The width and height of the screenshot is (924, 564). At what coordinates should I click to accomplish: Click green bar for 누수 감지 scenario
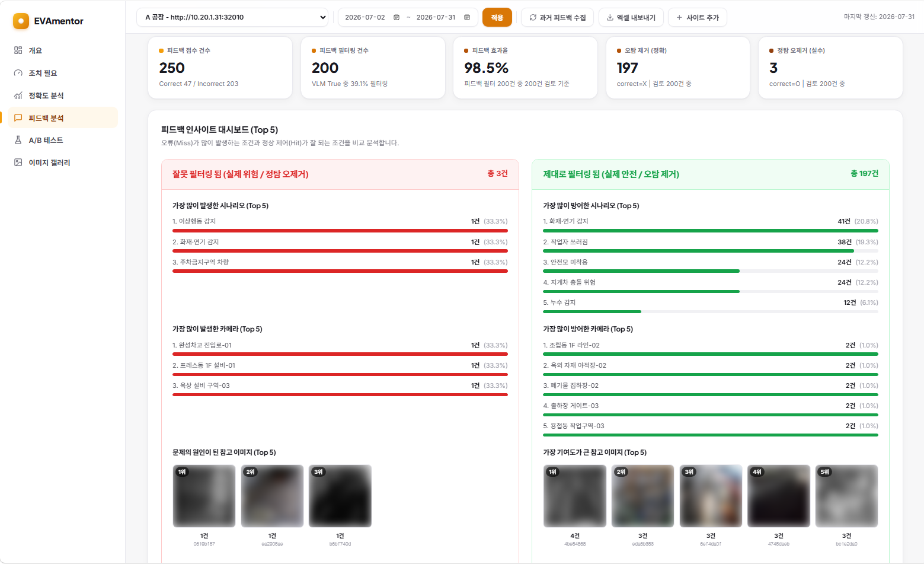tap(592, 311)
